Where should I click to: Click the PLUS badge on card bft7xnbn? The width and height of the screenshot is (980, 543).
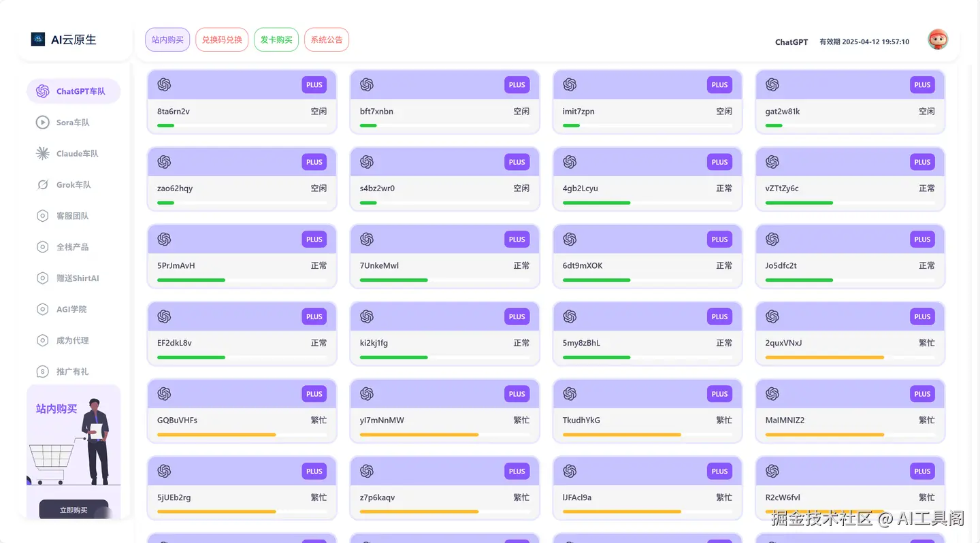[517, 85]
